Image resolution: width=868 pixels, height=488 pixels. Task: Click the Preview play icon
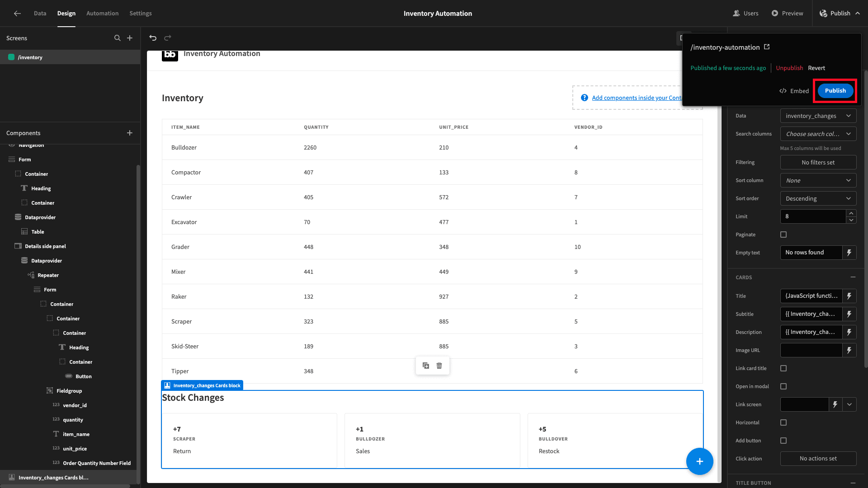click(775, 14)
